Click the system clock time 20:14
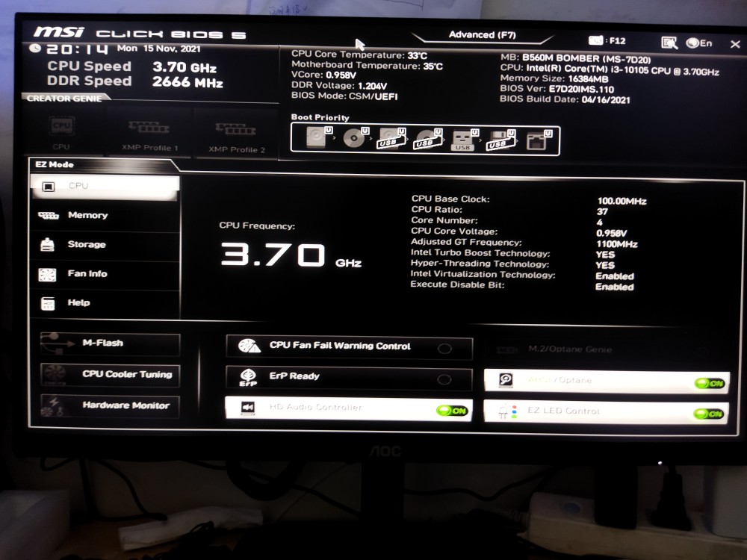Viewport: 747px width, 560px height. click(77, 49)
